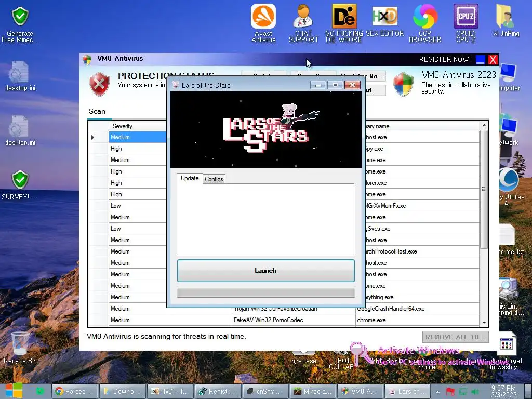This screenshot has width=532, height=399.
Task: Click the Lars of the Stars banner image
Action: coord(265,129)
